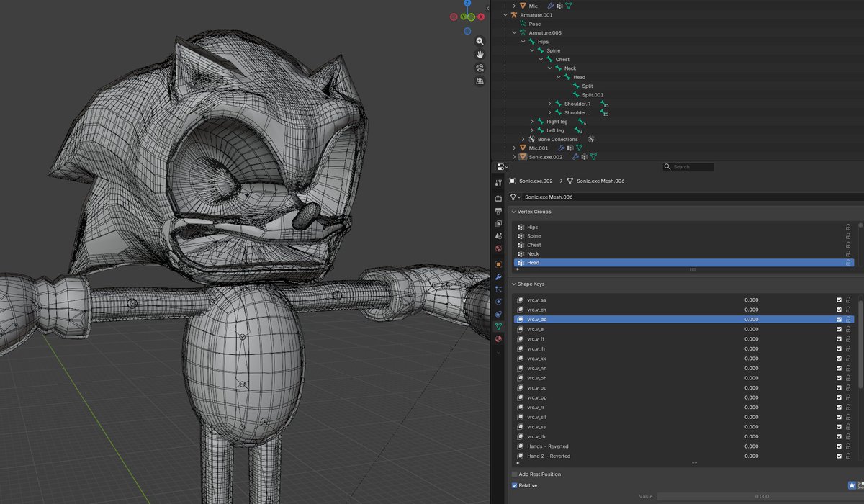Viewport: 864px width, 504px height.
Task: Open the Object Constraints properties tab
Action: [x=498, y=314]
